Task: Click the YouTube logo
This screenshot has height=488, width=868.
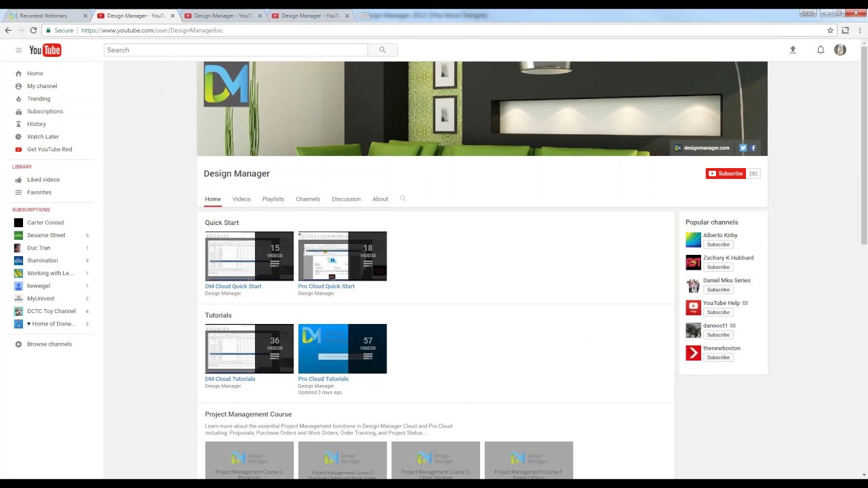Action: [45, 50]
